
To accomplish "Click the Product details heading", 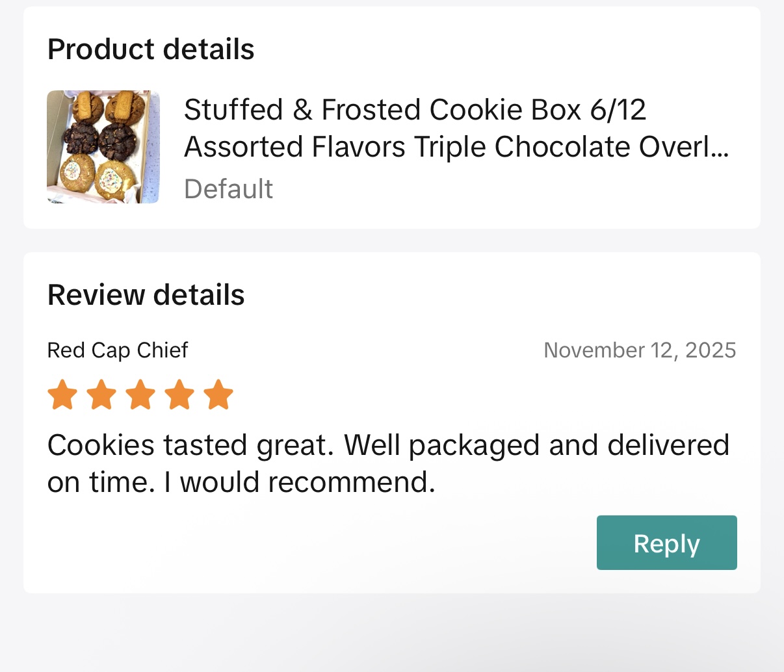I will 151,49.
